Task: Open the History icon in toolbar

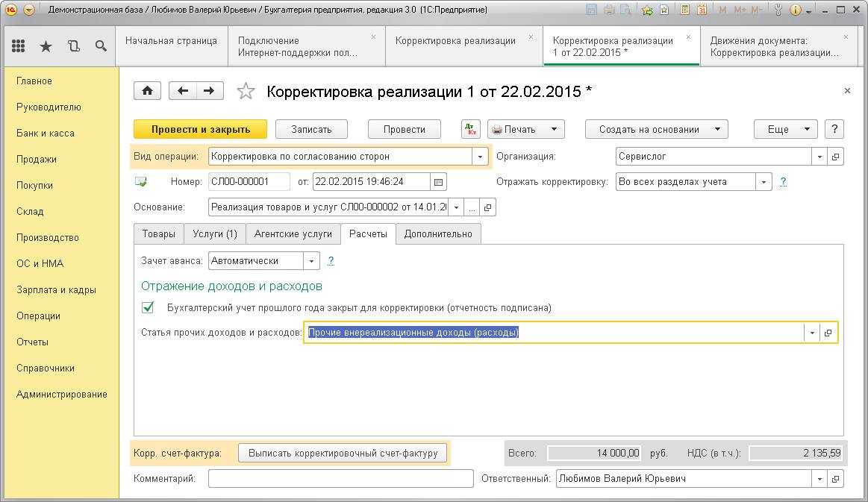Action: coord(73,46)
